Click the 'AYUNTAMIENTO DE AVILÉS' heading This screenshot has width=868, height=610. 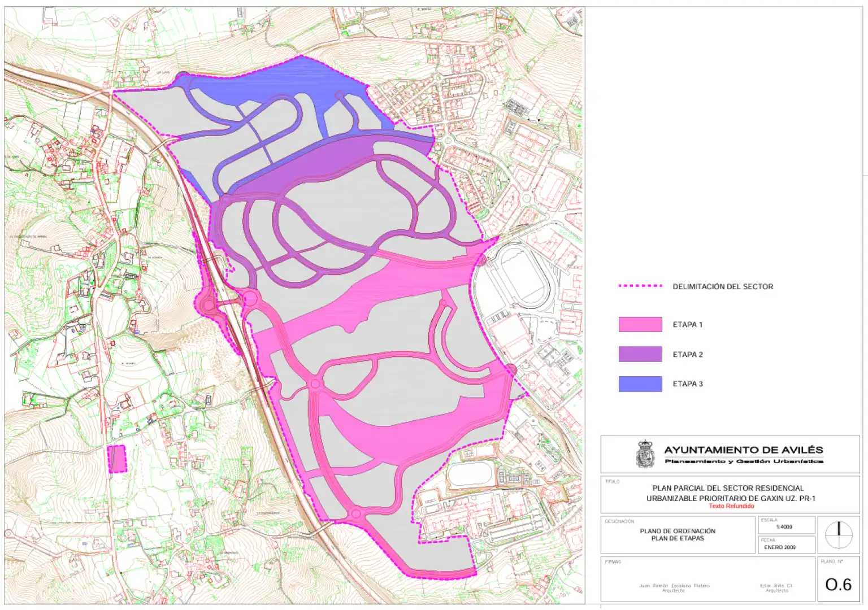tap(744, 450)
